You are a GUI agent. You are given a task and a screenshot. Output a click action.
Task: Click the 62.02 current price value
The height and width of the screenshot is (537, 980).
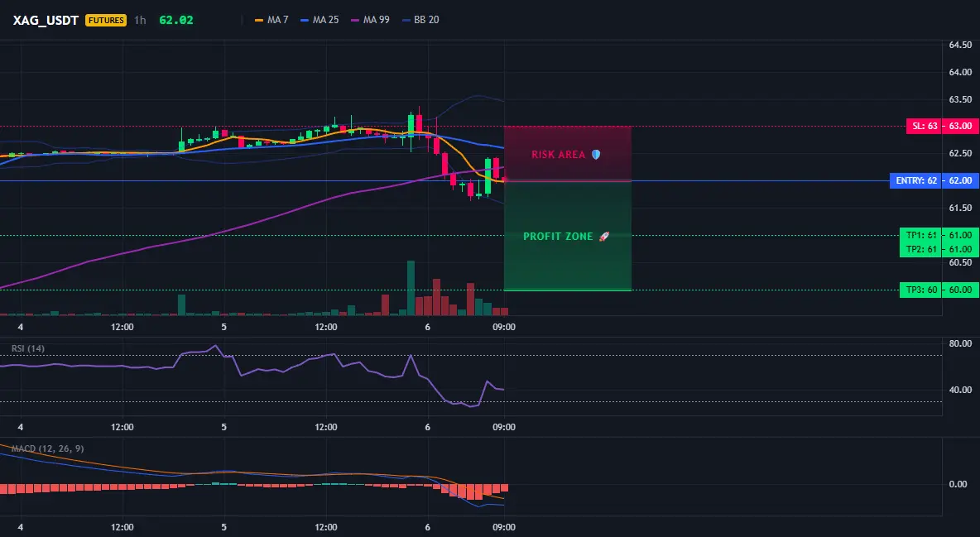176,20
